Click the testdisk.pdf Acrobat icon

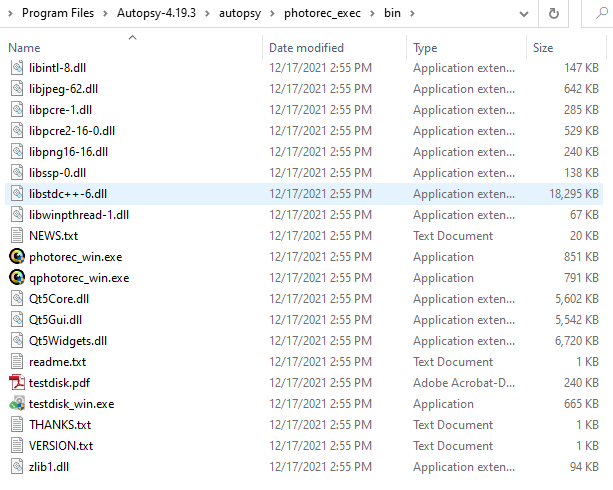tap(17, 383)
